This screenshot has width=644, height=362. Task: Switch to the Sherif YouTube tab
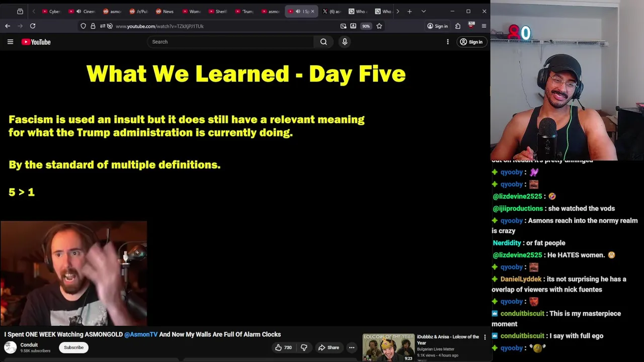218,11
